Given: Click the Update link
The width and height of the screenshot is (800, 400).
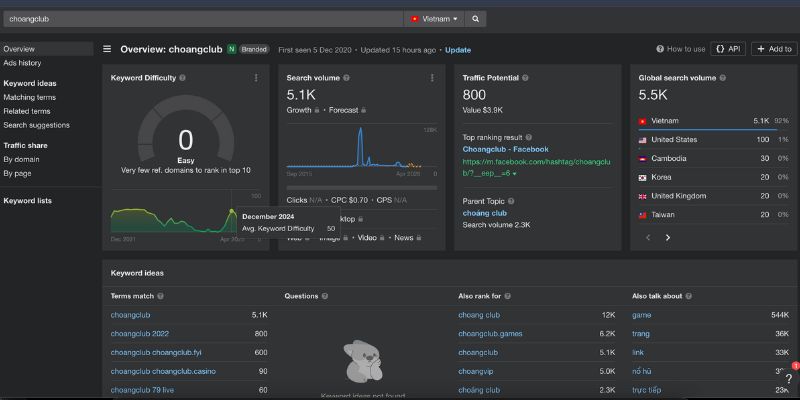Looking at the screenshot, I should click(x=458, y=50).
